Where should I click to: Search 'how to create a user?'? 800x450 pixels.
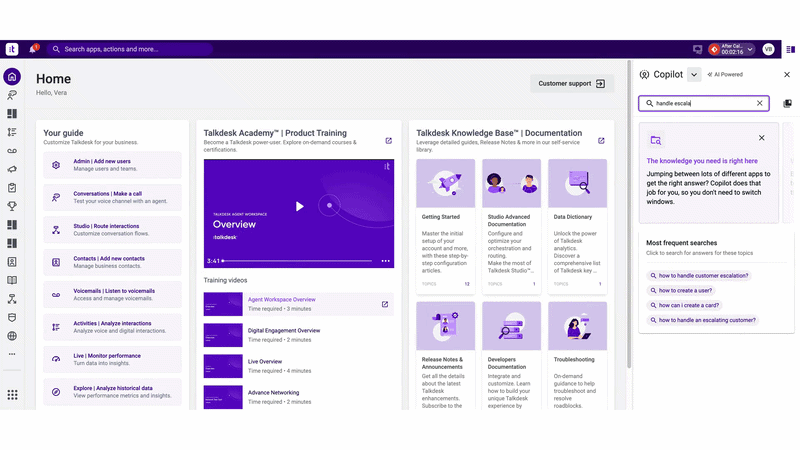pyautogui.click(x=681, y=290)
